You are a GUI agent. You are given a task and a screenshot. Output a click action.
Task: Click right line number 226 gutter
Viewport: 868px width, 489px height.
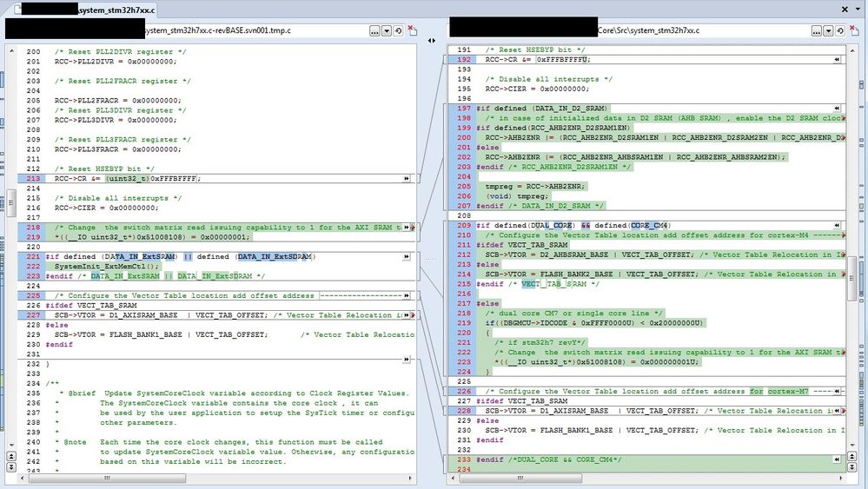(x=465, y=392)
